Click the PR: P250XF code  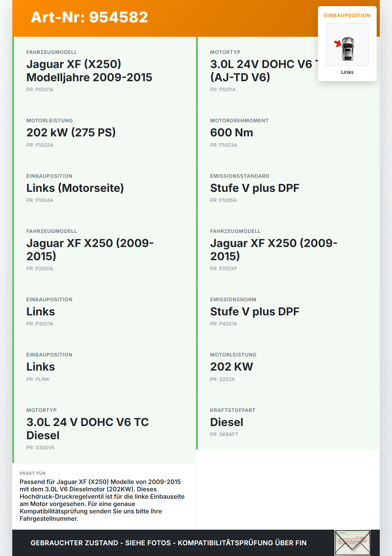[224, 268]
